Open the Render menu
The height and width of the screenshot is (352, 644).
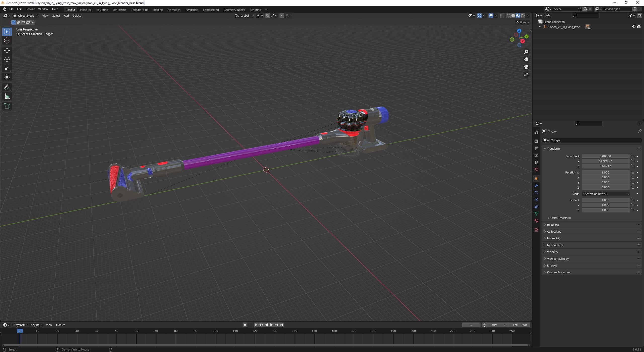pos(30,9)
